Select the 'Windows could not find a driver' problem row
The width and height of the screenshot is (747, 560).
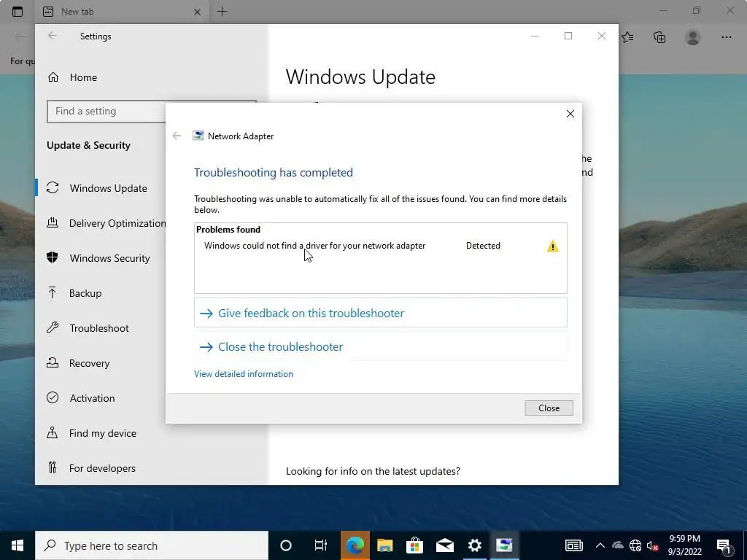[x=380, y=246]
